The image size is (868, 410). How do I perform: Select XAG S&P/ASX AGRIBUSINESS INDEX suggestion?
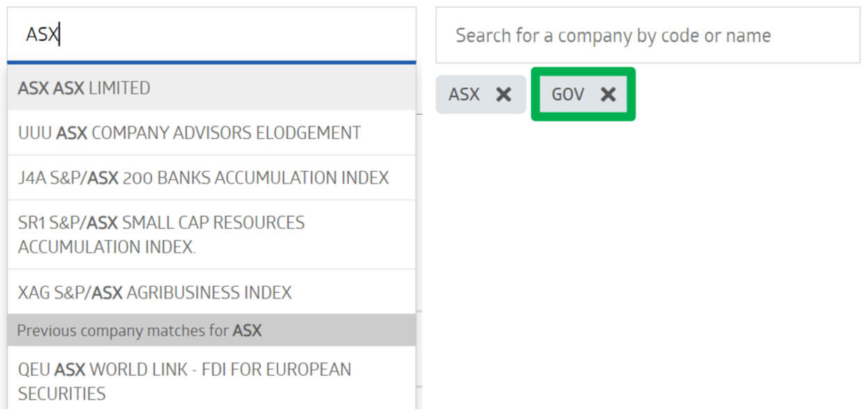[x=211, y=292]
